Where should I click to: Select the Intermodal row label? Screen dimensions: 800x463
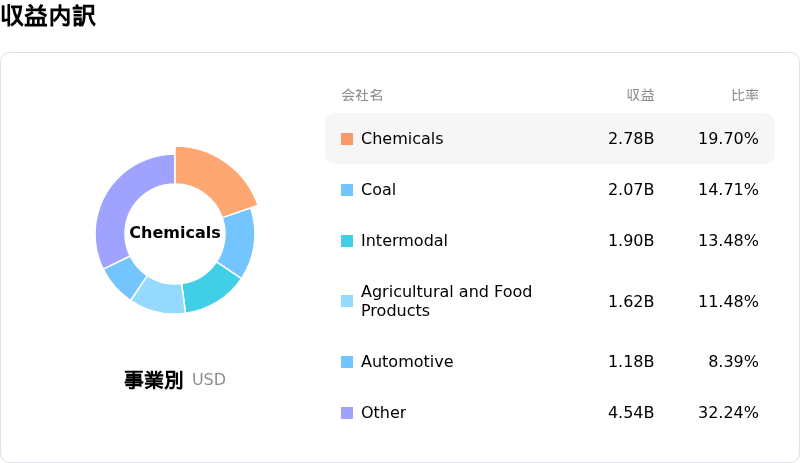[x=404, y=240]
